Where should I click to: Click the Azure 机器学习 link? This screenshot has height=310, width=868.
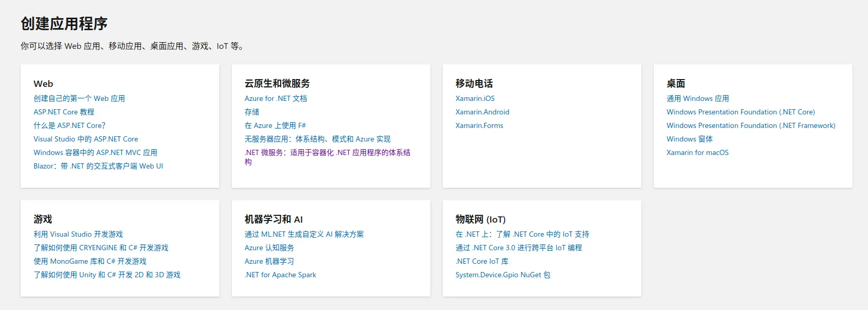coord(269,261)
